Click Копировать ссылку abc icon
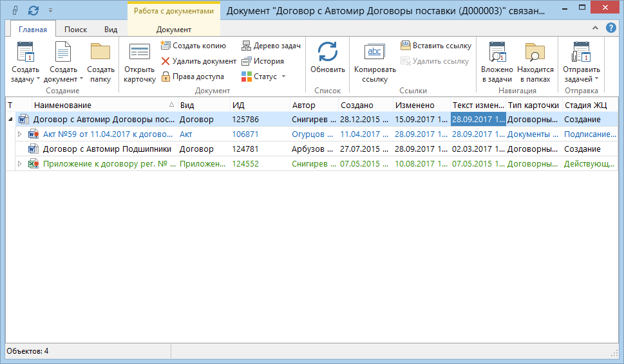Viewport: 624px width, 364px height. tap(375, 52)
